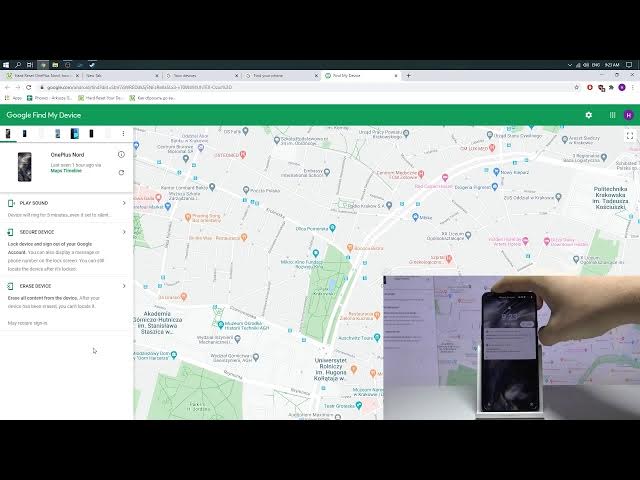Select the blue-screen device thumbnail in strip

click(74, 133)
